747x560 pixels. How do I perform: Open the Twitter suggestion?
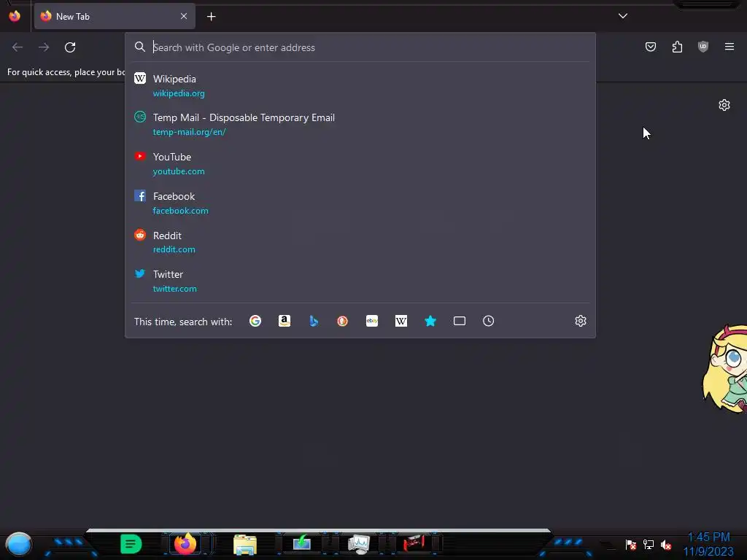(x=360, y=281)
